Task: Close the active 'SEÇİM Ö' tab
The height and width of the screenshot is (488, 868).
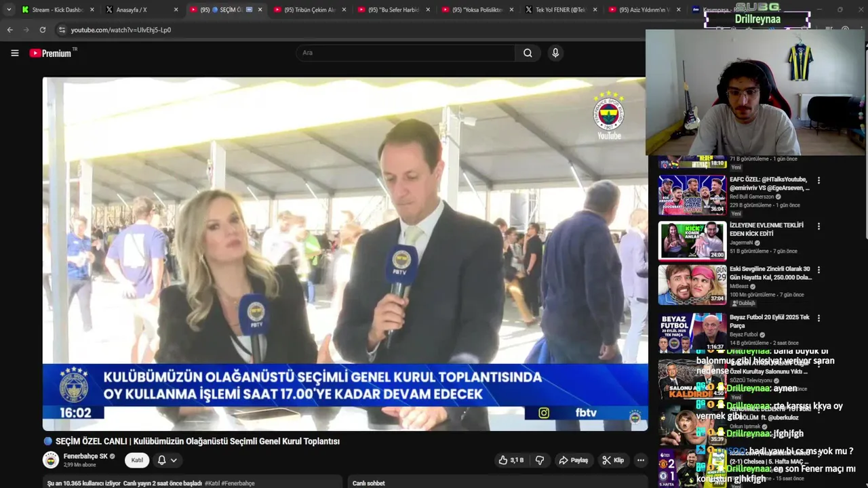Action: click(x=260, y=9)
